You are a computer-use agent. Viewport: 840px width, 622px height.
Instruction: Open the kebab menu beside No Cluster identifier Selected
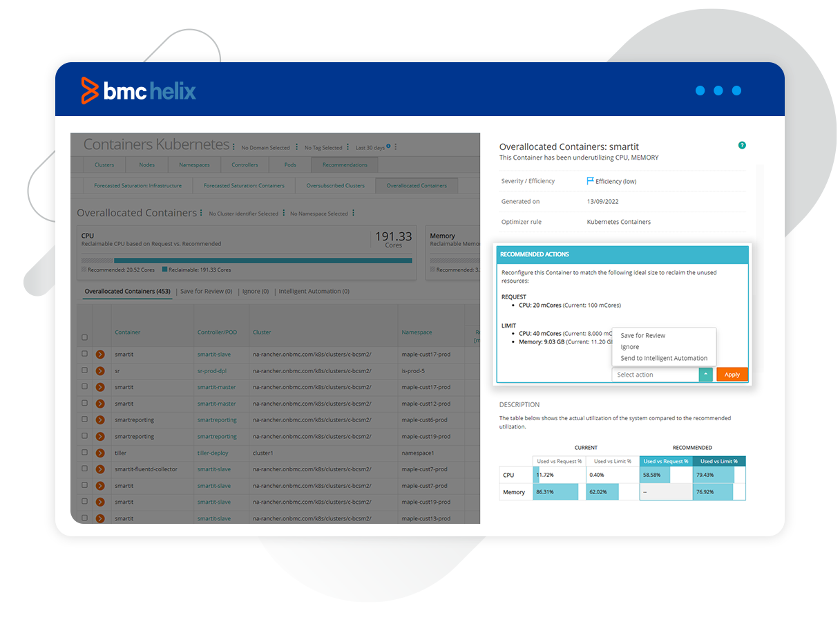pos(283,211)
